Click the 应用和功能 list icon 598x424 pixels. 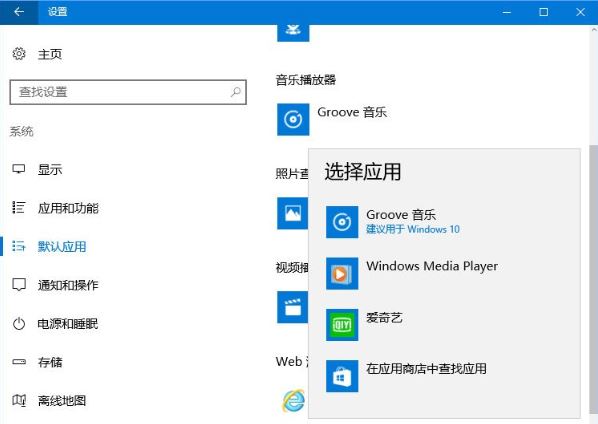click(19, 208)
